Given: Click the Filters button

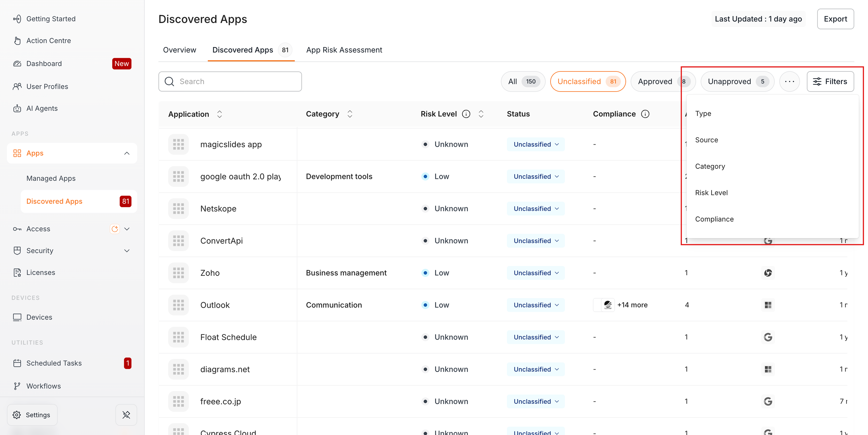Looking at the screenshot, I should point(830,82).
